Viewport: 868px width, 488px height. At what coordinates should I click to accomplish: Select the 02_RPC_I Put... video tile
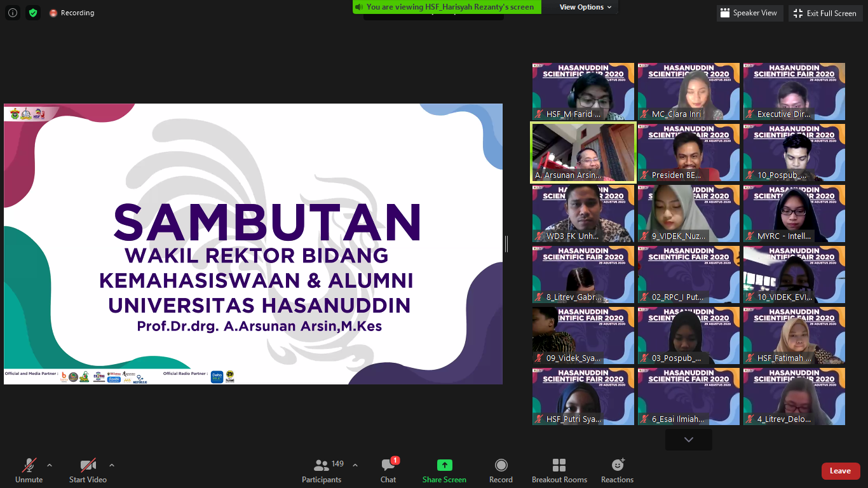click(689, 274)
